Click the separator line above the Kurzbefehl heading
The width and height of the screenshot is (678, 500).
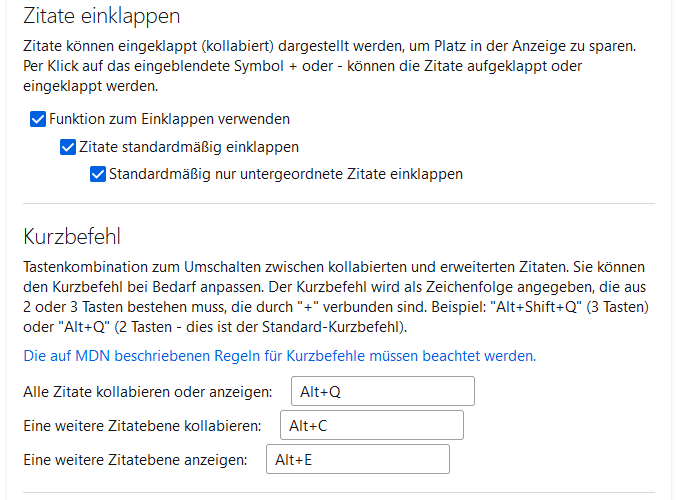(338, 204)
